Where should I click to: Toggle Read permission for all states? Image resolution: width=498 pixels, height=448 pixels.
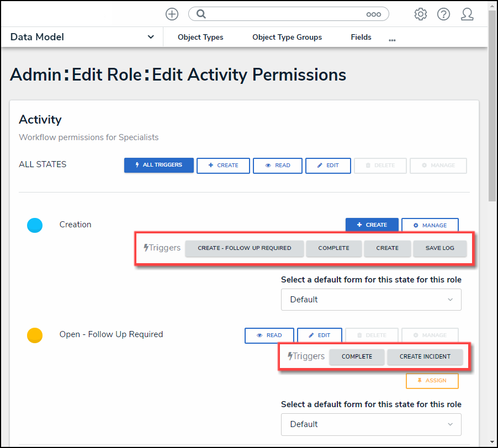278,166
